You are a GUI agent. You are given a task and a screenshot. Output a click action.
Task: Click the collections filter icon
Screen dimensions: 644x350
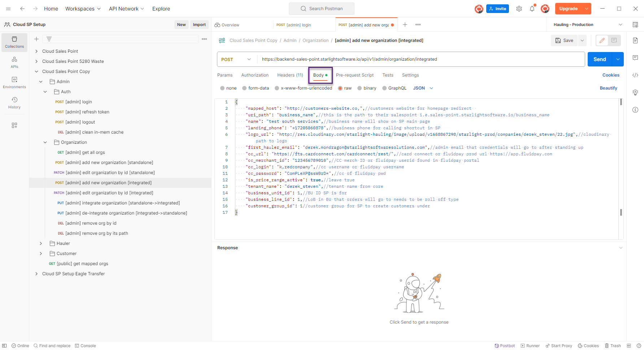(x=49, y=39)
